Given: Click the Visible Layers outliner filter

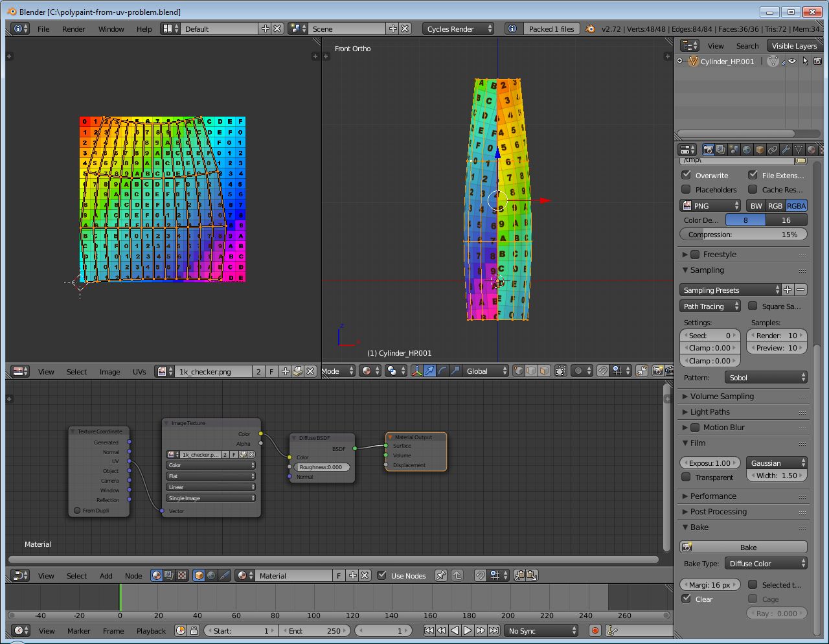Looking at the screenshot, I should [x=794, y=45].
